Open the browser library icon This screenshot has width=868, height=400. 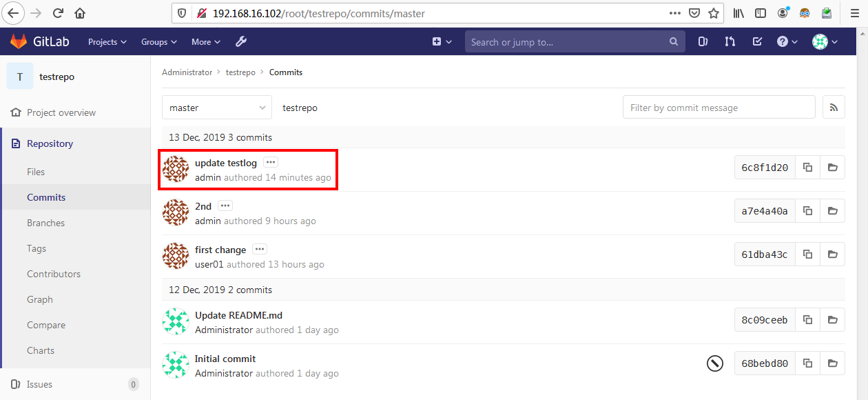(x=738, y=13)
